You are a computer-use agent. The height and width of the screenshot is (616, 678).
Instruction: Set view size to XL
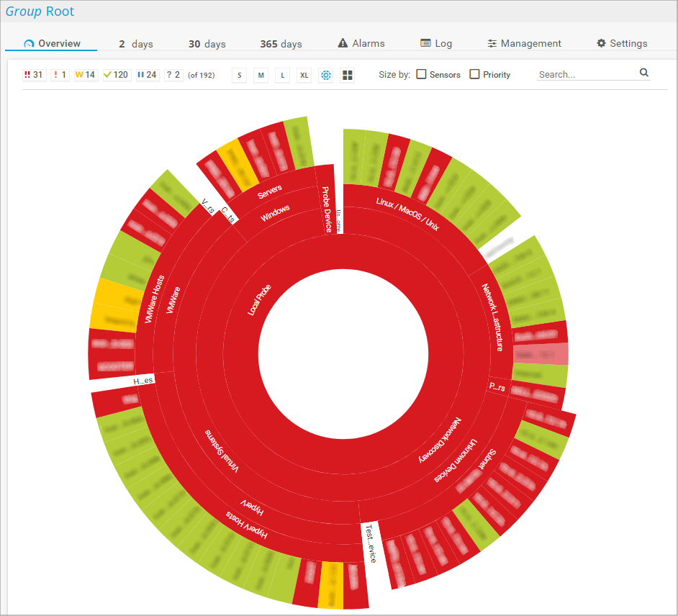pos(304,75)
